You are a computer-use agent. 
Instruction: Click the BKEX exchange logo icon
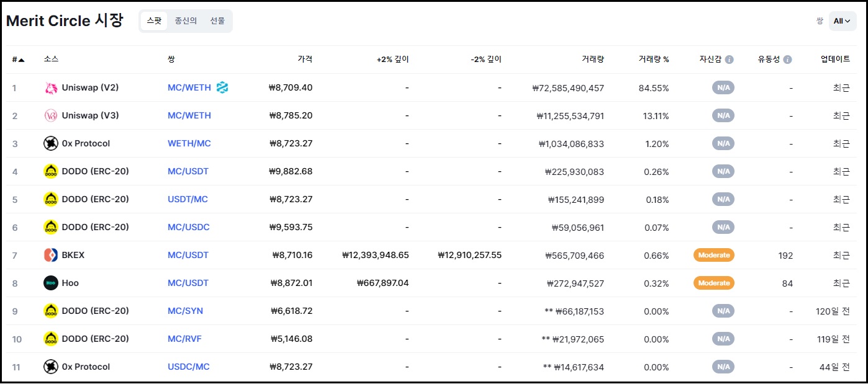tap(51, 256)
